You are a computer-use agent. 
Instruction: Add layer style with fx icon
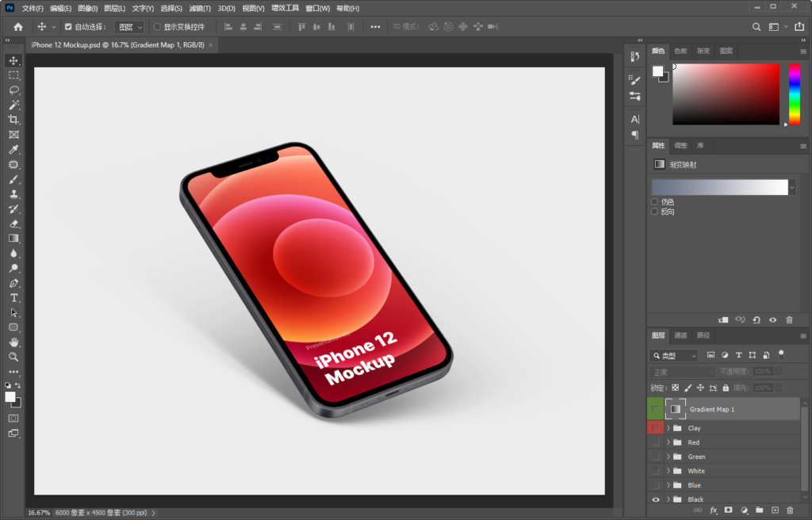click(x=713, y=510)
